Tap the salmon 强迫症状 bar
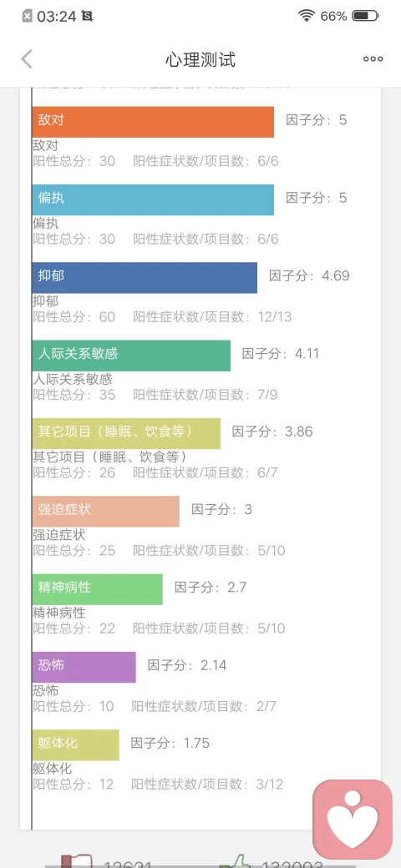This screenshot has height=868, width=401. point(106,512)
